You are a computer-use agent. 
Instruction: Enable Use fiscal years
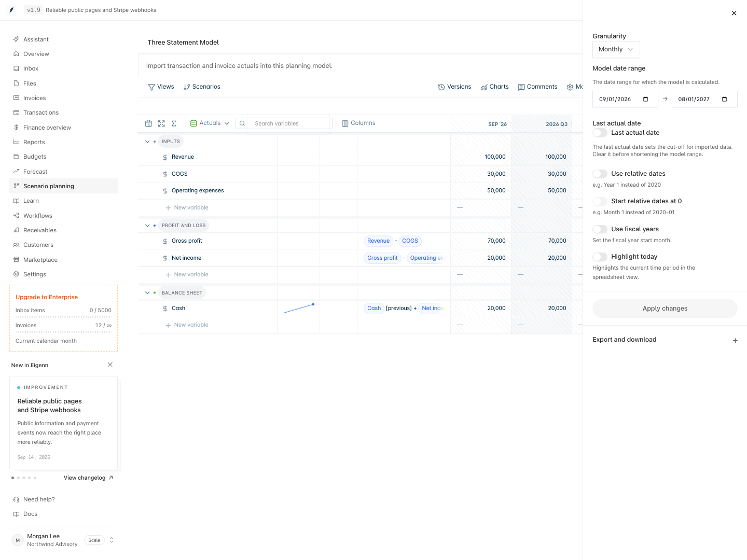point(600,229)
